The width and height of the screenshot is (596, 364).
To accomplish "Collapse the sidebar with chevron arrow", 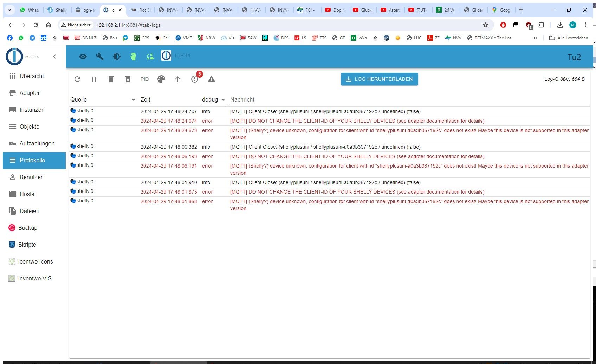I will tap(54, 57).
